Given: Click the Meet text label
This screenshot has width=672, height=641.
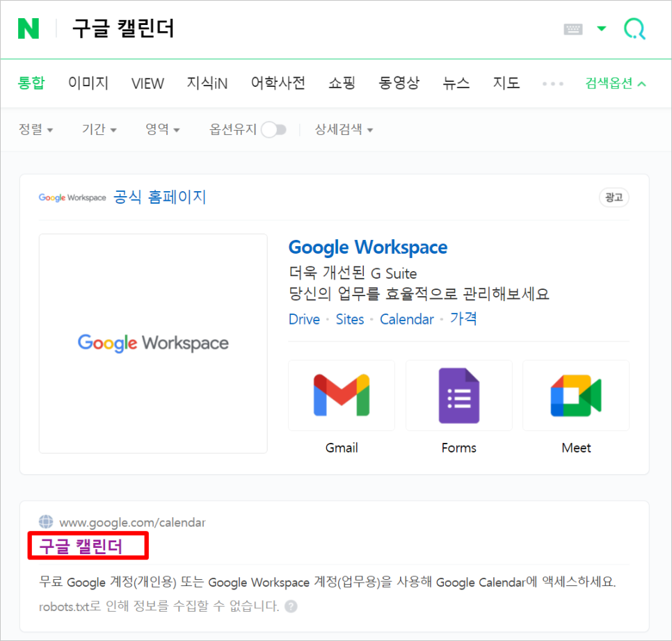Looking at the screenshot, I should (x=576, y=448).
